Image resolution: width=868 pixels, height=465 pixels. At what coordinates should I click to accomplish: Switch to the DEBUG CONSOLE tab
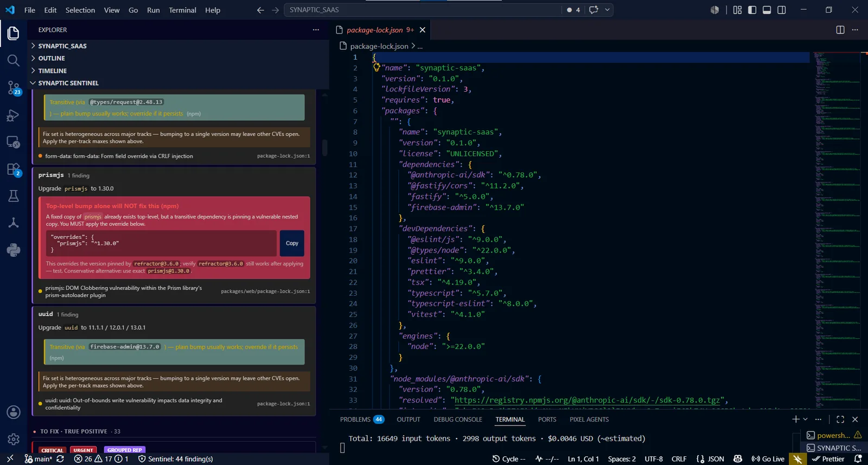[x=458, y=419]
